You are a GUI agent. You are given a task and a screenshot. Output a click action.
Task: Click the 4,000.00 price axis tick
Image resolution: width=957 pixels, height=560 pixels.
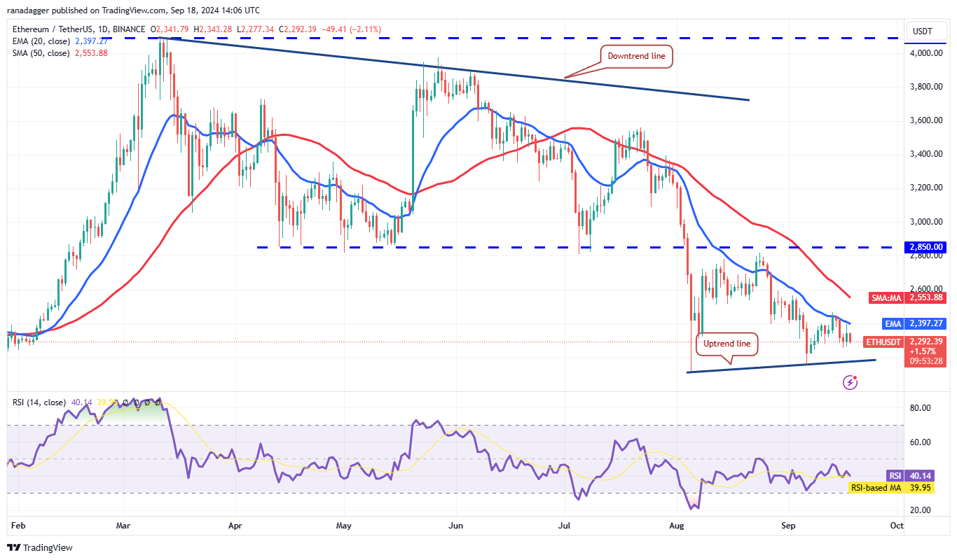[925, 53]
